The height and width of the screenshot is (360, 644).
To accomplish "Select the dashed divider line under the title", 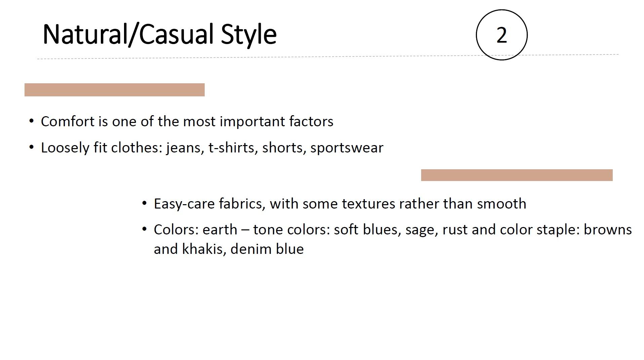I will 328,56.
